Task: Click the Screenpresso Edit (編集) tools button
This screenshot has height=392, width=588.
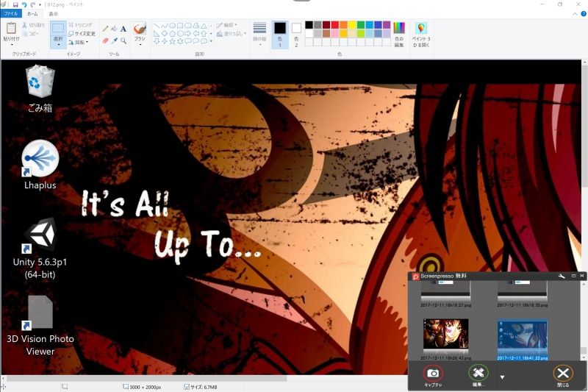Action: click(478, 373)
